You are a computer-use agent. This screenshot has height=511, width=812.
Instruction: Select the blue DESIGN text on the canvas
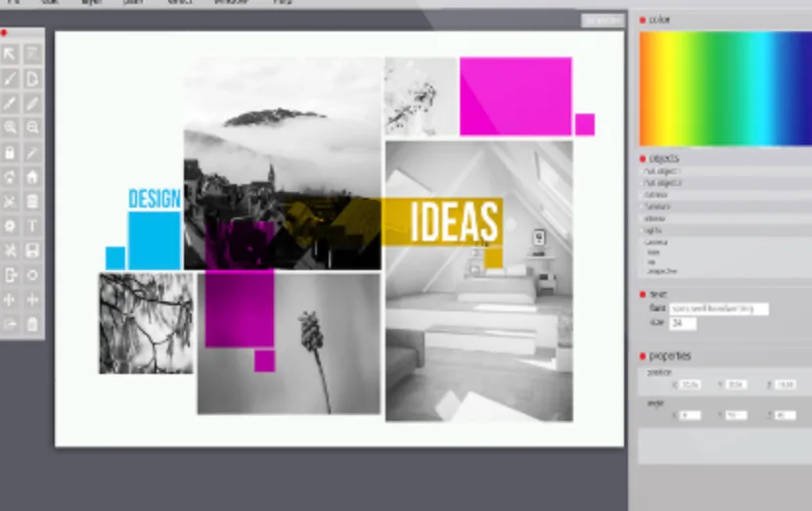click(155, 199)
